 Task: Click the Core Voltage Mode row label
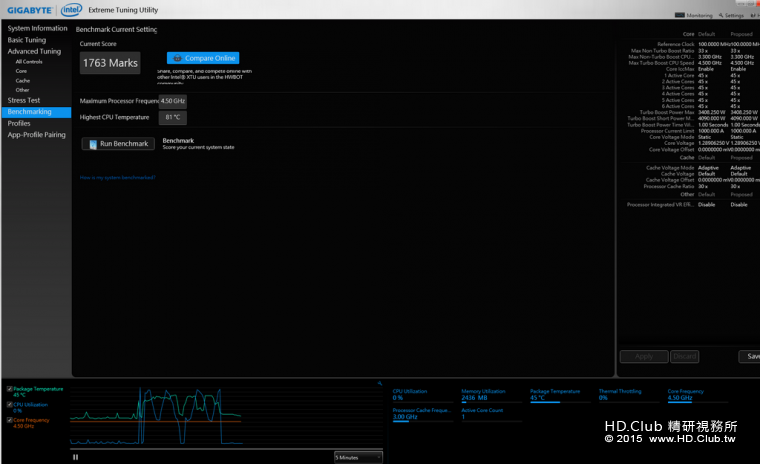point(672,137)
